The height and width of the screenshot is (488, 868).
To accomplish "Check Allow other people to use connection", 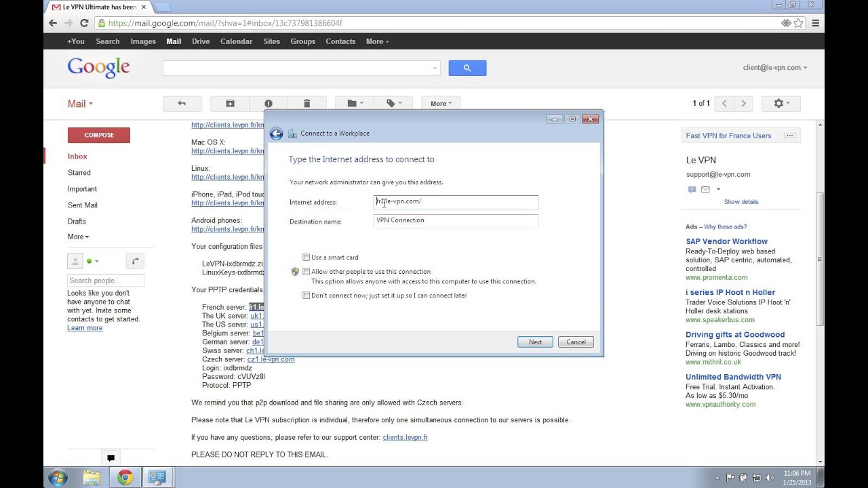I will point(306,272).
